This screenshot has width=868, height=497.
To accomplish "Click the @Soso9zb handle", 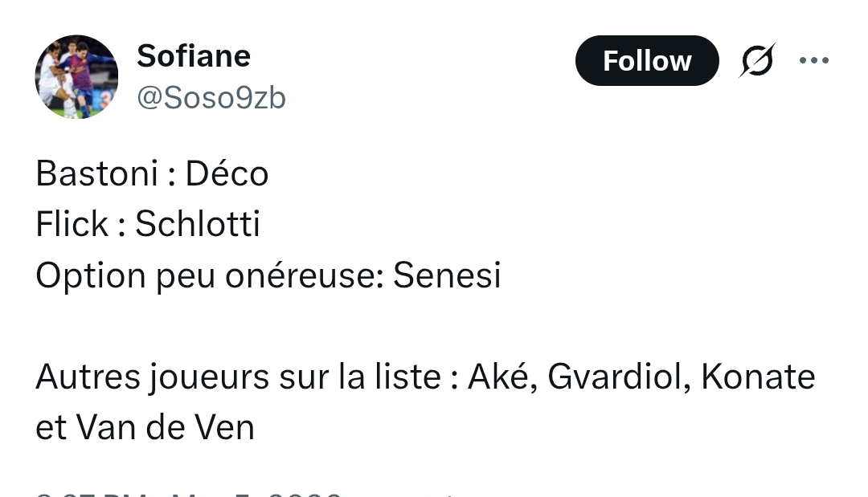I will [211, 98].
